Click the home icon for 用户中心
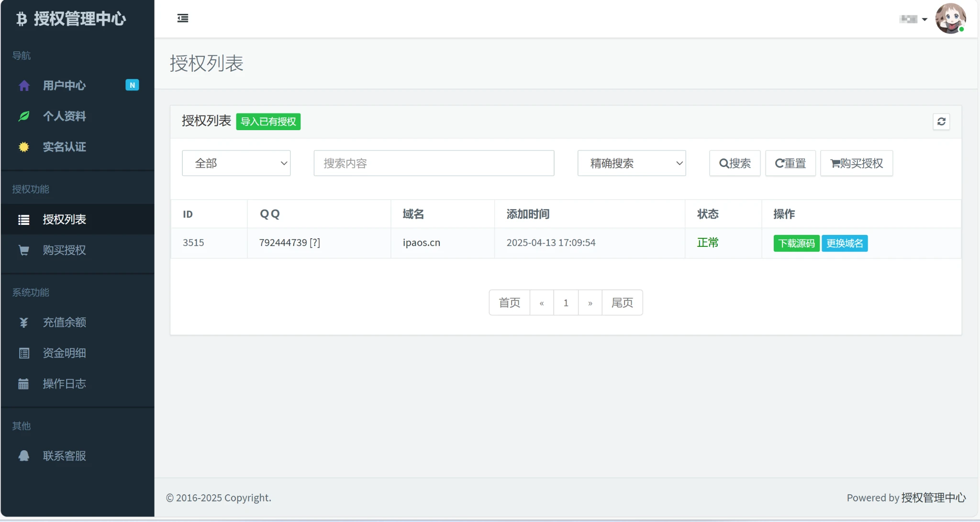The width and height of the screenshot is (980, 522). (24, 86)
